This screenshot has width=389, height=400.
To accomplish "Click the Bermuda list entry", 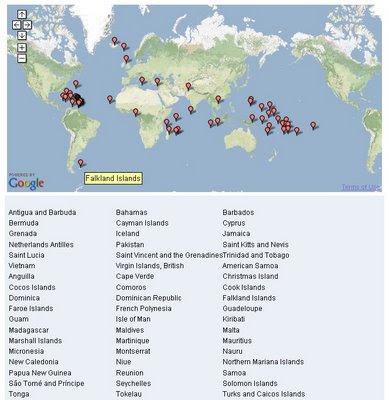I will point(24,223).
